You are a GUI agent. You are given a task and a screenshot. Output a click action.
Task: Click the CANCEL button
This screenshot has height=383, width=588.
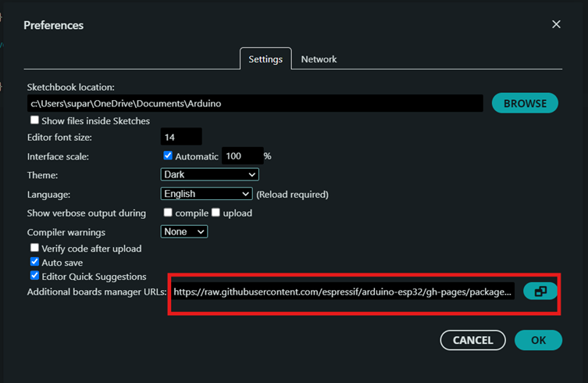(473, 340)
